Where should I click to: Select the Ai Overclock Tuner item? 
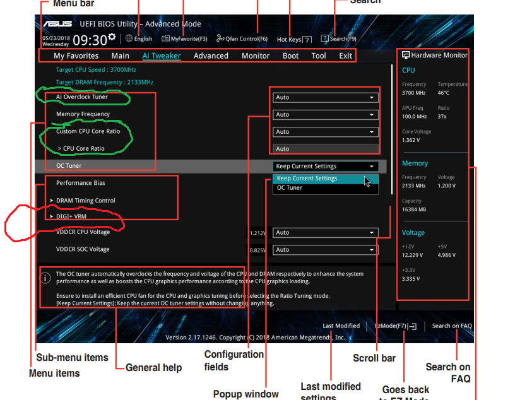[x=82, y=97]
